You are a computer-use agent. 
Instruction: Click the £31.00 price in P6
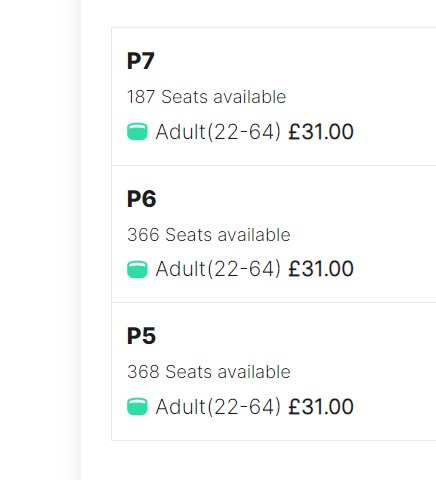click(x=321, y=269)
